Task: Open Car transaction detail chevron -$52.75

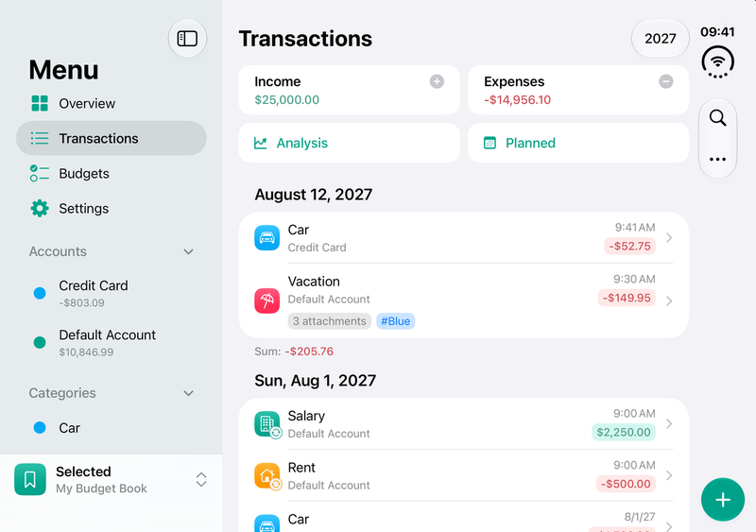Action: click(669, 238)
